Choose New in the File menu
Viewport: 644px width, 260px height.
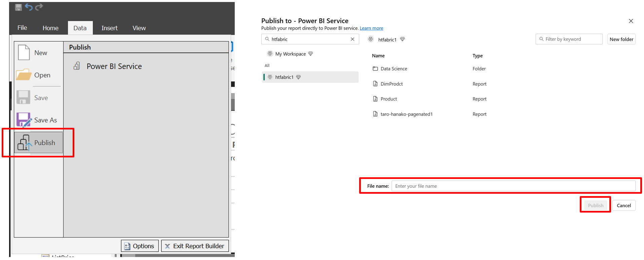tap(38, 53)
